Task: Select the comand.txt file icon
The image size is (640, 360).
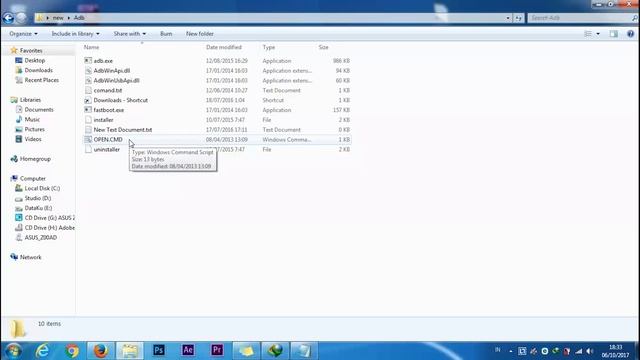Action: [x=88, y=90]
